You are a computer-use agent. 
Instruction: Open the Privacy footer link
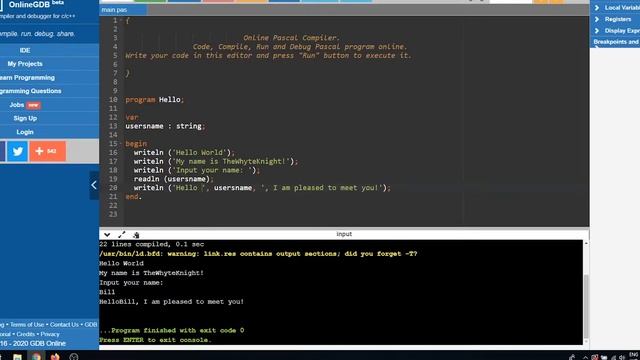[x=50, y=334]
